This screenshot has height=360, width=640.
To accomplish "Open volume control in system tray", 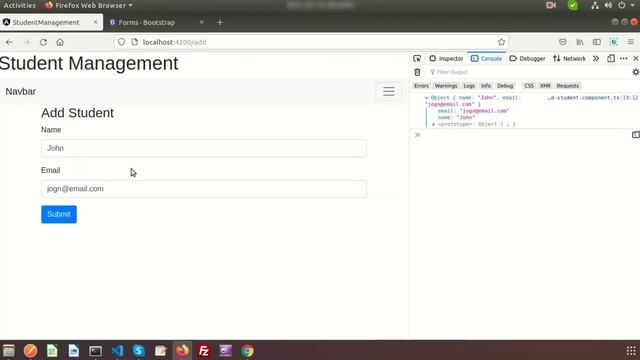I will tap(608, 5).
